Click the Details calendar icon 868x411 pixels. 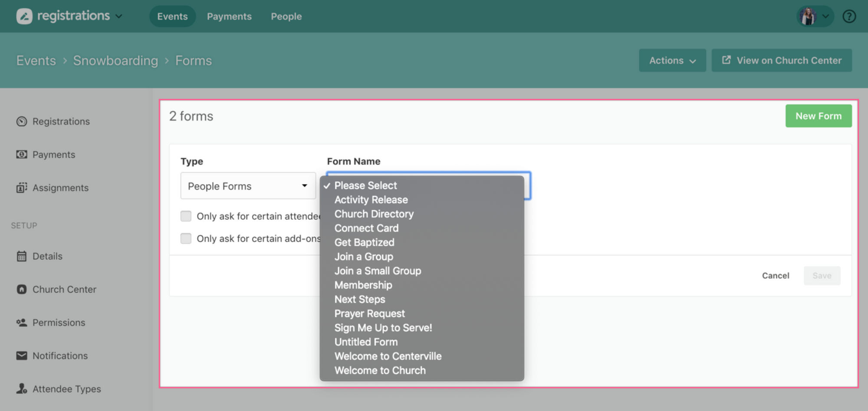tap(21, 256)
